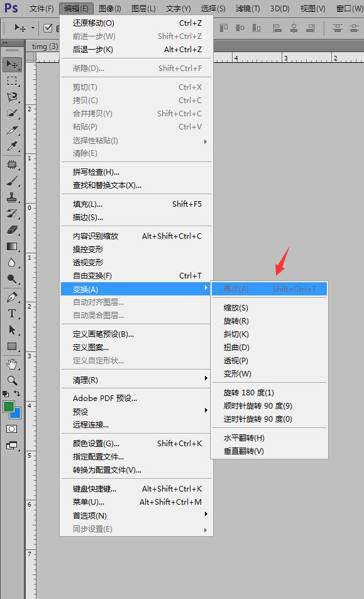The height and width of the screenshot is (599, 364).
Task: Select the Clone Stamp tool
Action: click(x=12, y=197)
